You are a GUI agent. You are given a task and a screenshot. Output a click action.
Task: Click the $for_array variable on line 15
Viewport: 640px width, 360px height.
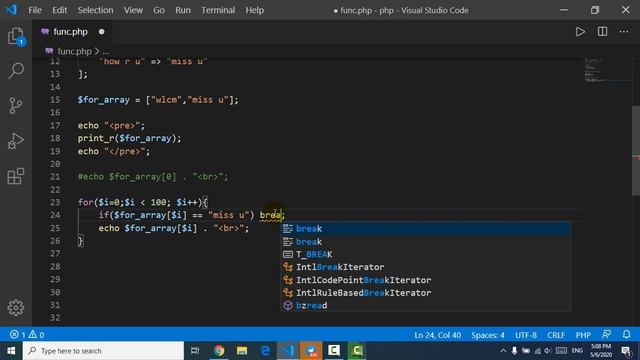[x=103, y=100]
